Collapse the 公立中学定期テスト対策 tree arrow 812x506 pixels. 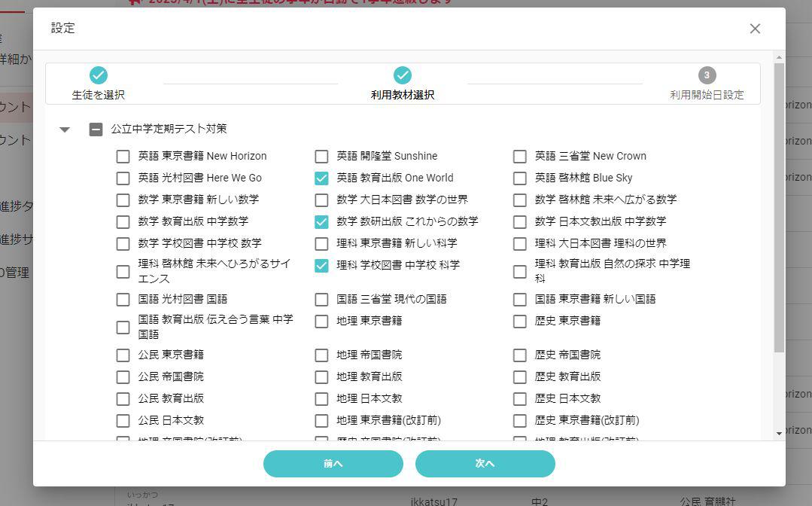65,130
